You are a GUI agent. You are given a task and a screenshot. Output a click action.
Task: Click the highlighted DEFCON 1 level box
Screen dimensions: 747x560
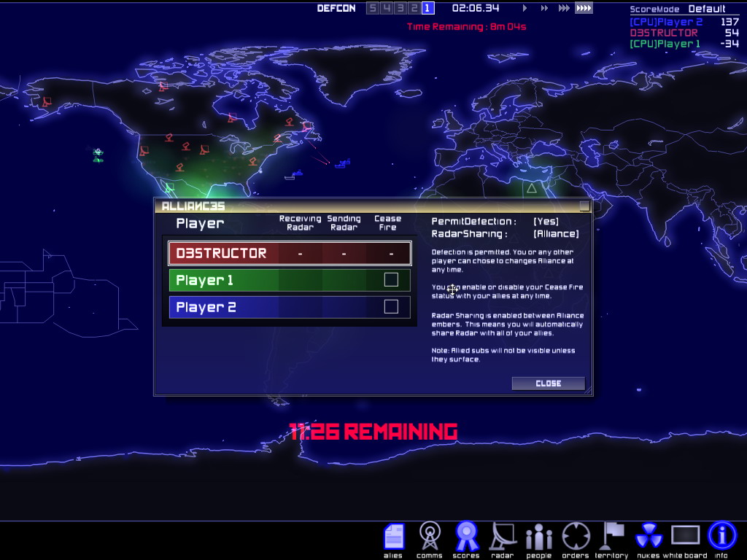427,8
